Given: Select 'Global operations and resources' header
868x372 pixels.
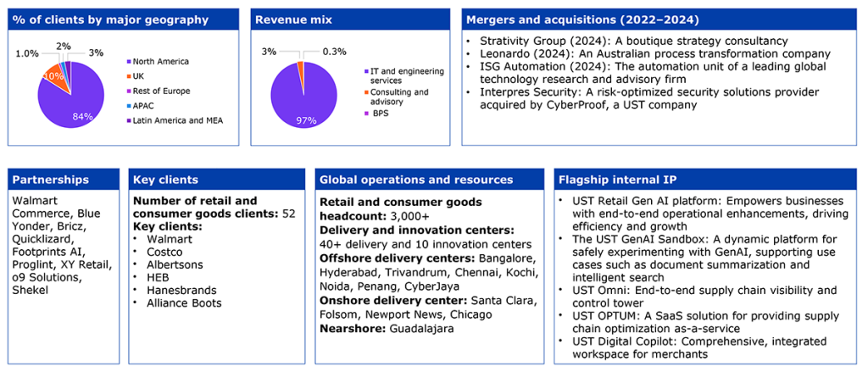Looking at the screenshot, I should point(429,180).
